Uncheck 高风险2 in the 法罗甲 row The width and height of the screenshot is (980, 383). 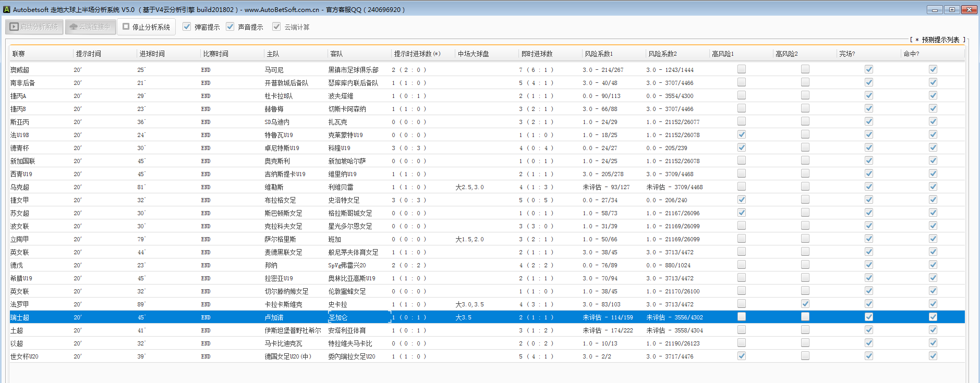(805, 304)
